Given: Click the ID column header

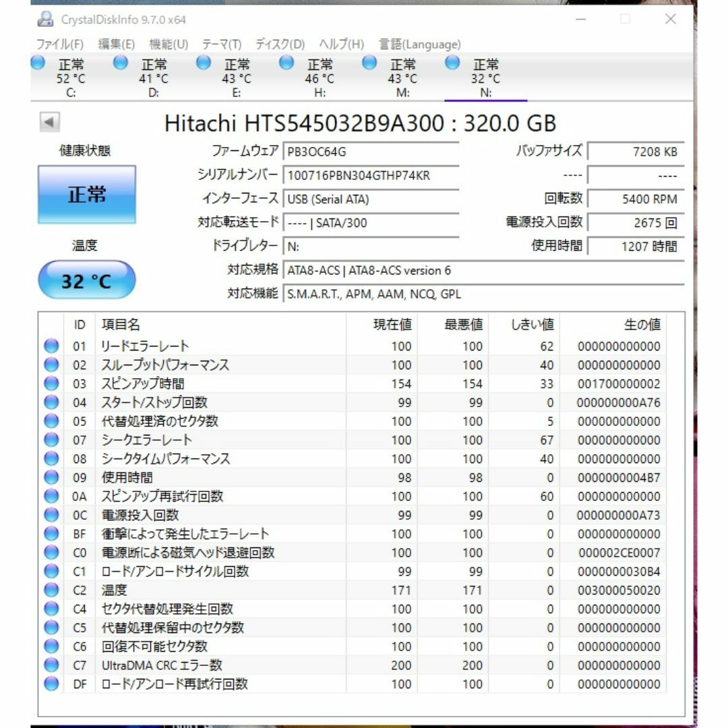Looking at the screenshot, I should tap(80, 324).
